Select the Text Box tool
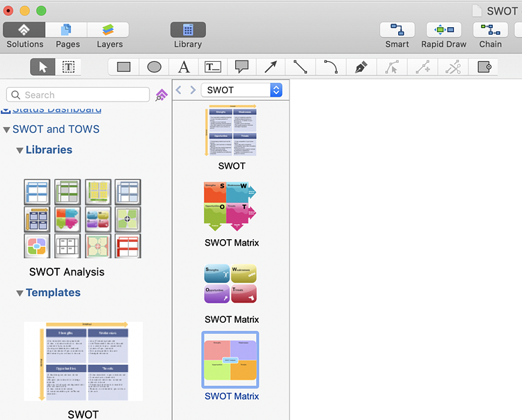Screen dimensions: 522x420 tap(213, 67)
